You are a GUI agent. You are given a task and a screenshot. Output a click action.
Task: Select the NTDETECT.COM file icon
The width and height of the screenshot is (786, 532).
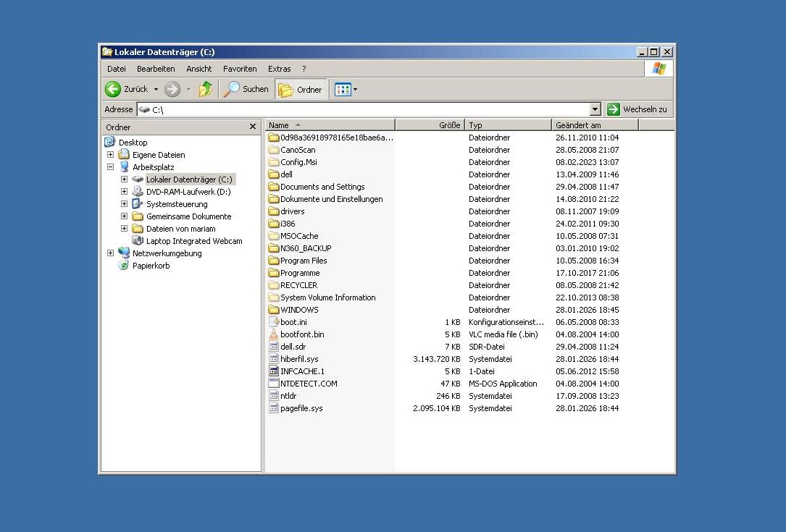pos(274,384)
